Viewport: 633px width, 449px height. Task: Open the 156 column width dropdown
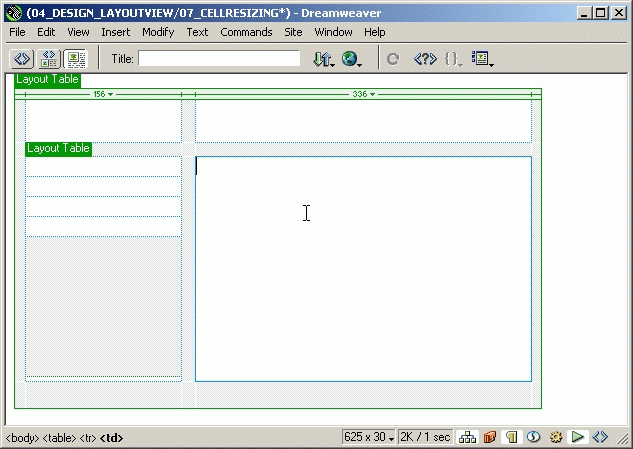click(103, 94)
